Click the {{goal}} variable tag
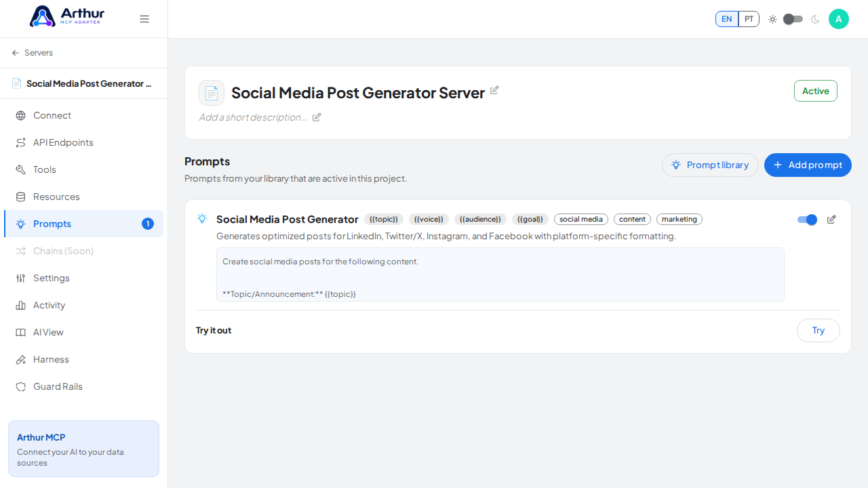Image resolution: width=868 pixels, height=488 pixels. click(530, 220)
